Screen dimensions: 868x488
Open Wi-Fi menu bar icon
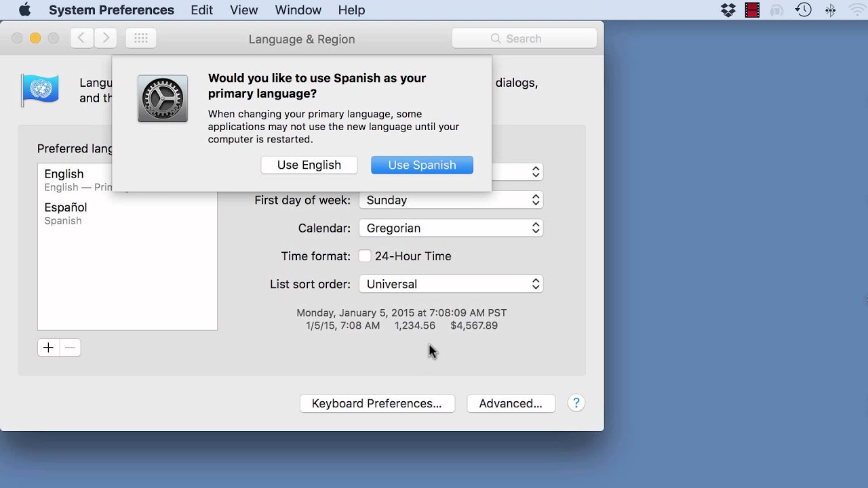[x=858, y=10]
